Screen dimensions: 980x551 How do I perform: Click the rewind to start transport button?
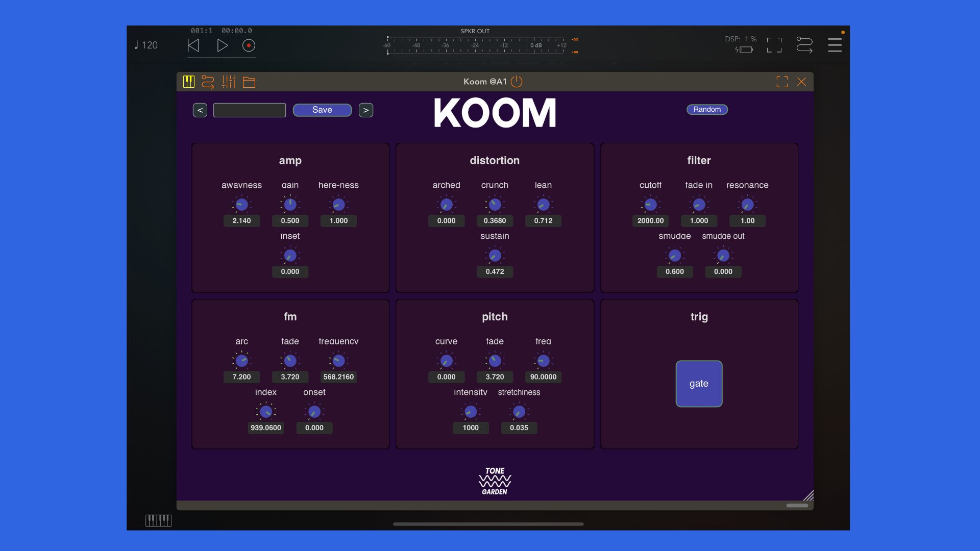click(x=193, y=45)
